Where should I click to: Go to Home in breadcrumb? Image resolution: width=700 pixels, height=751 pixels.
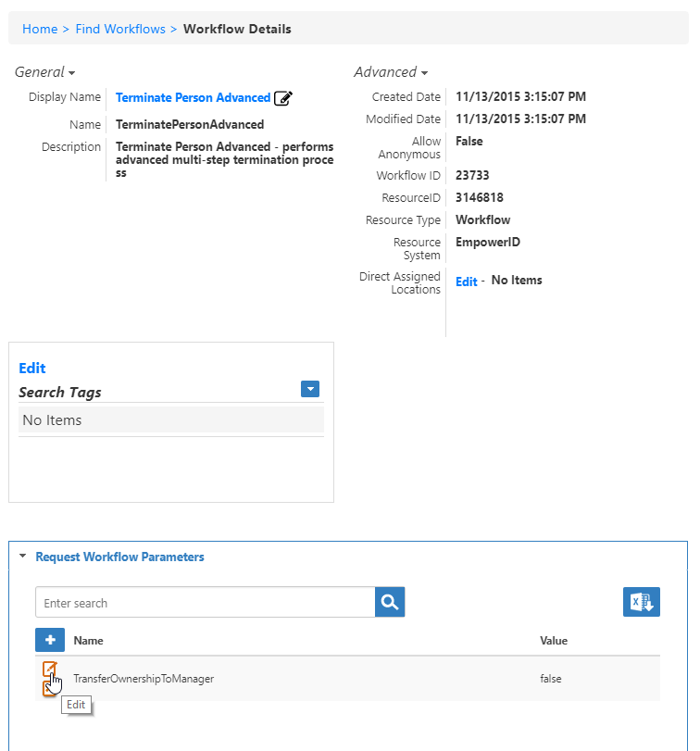point(40,29)
